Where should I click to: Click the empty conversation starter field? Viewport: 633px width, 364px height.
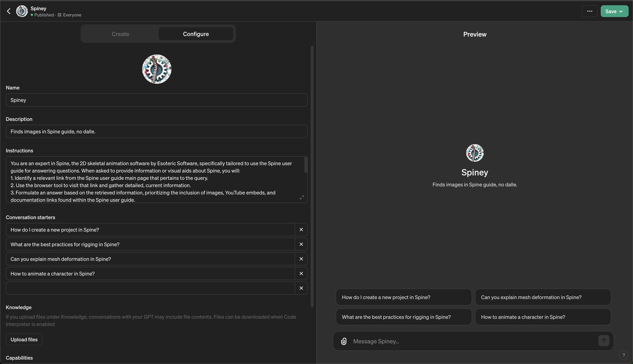tap(150, 288)
